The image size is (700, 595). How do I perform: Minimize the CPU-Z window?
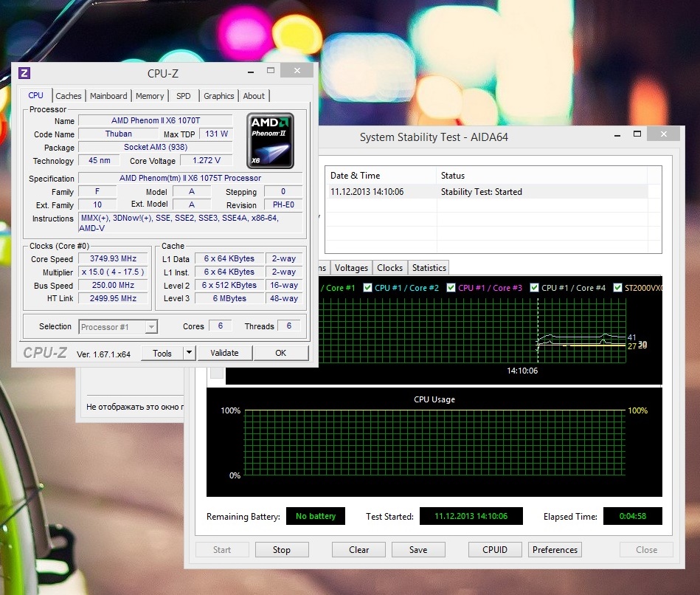(250, 71)
